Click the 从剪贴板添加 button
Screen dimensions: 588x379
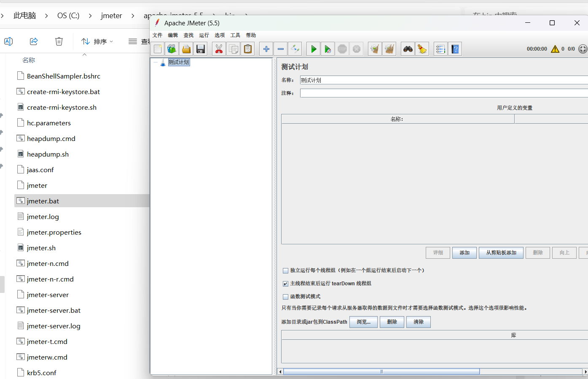click(x=501, y=253)
